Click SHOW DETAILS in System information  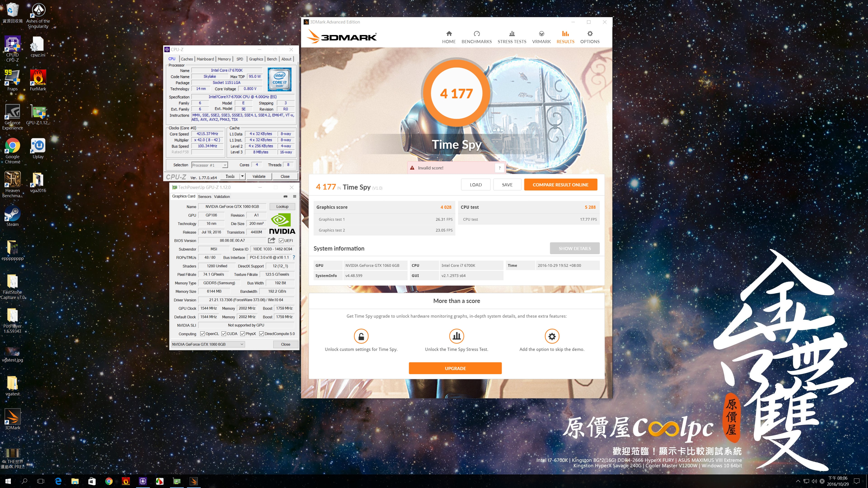point(575,248)
